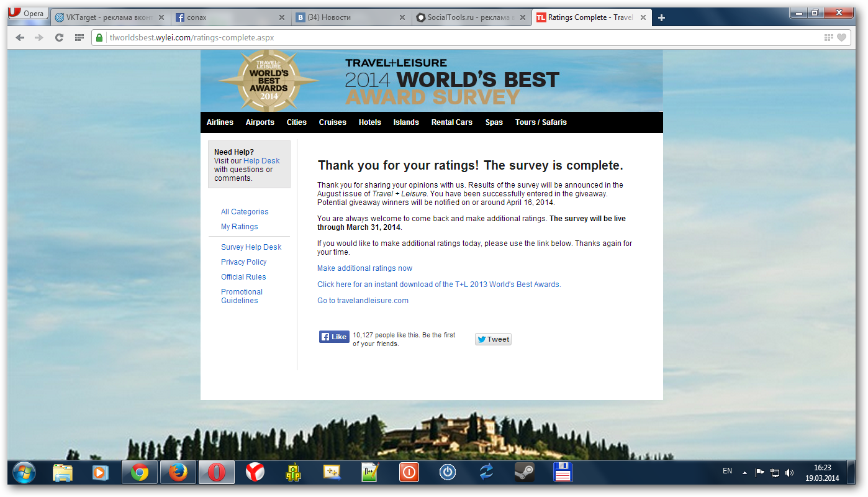
Task: Switch to the conax Facebook tab
Action: pyautogui.click(x=230, y=17)
